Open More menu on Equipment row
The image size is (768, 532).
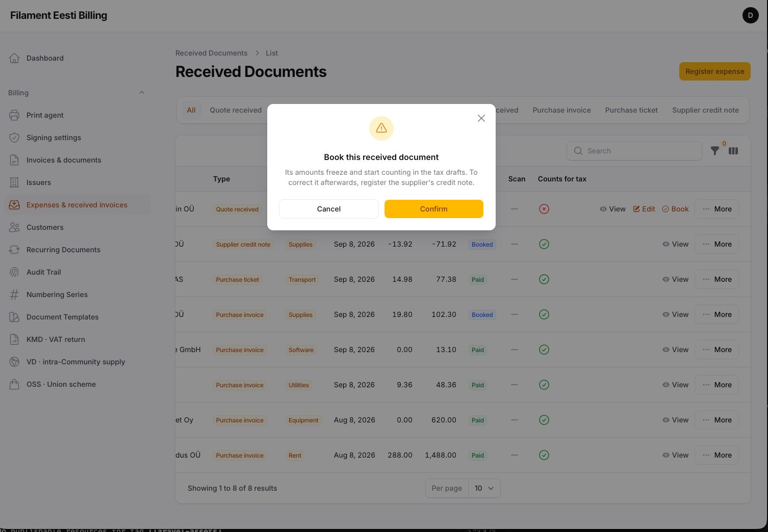point(716,420)
